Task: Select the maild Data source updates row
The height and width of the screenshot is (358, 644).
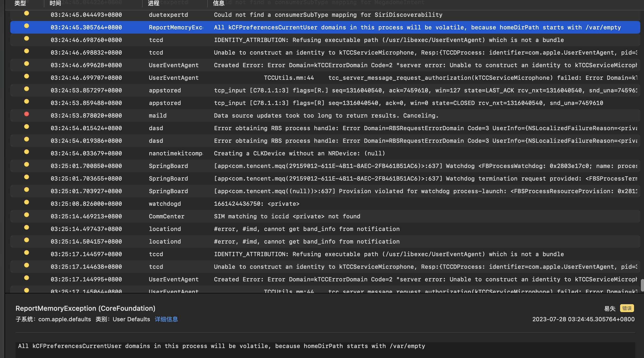Action: (326, 116)
